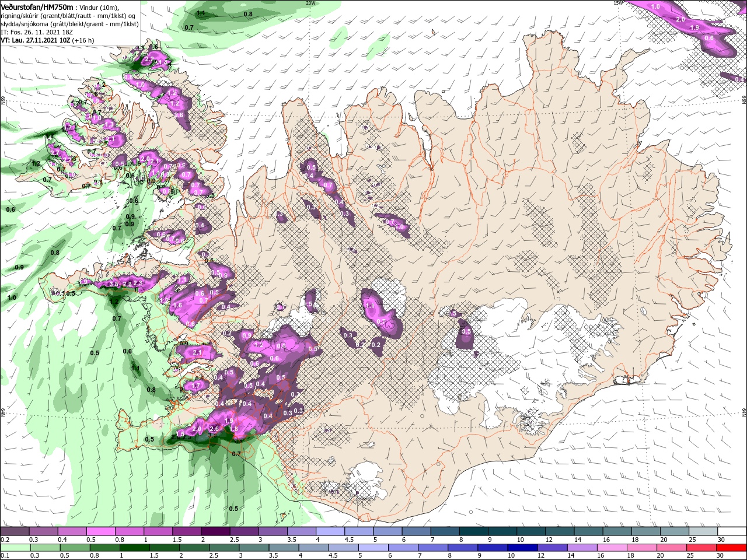
Task: Click the 6 swatch in the upper snow legend row
Action: click(x=416, y=532)
